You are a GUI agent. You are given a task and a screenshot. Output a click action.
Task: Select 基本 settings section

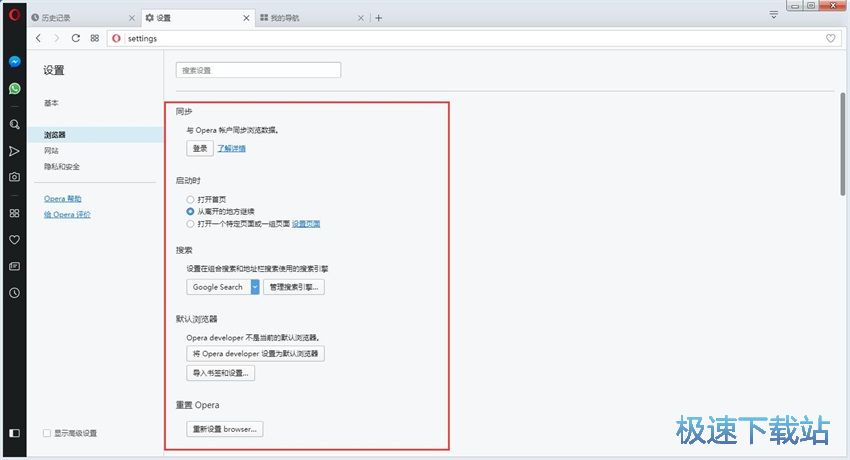pos(51,103)
